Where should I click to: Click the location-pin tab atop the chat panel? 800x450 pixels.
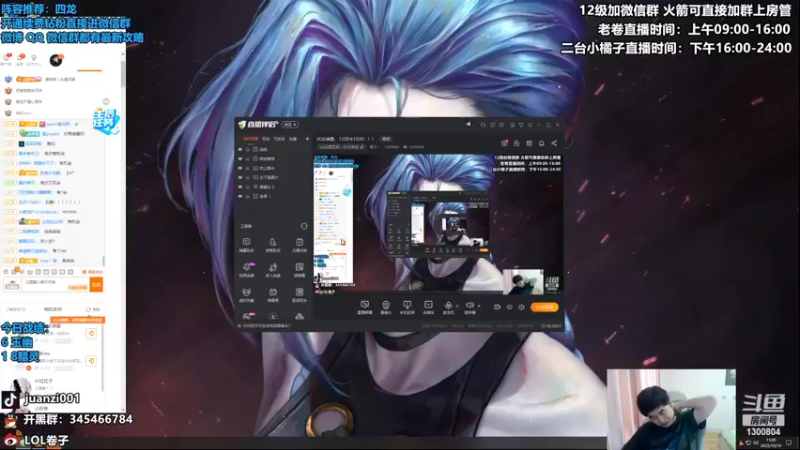click(x=34, y=59)
